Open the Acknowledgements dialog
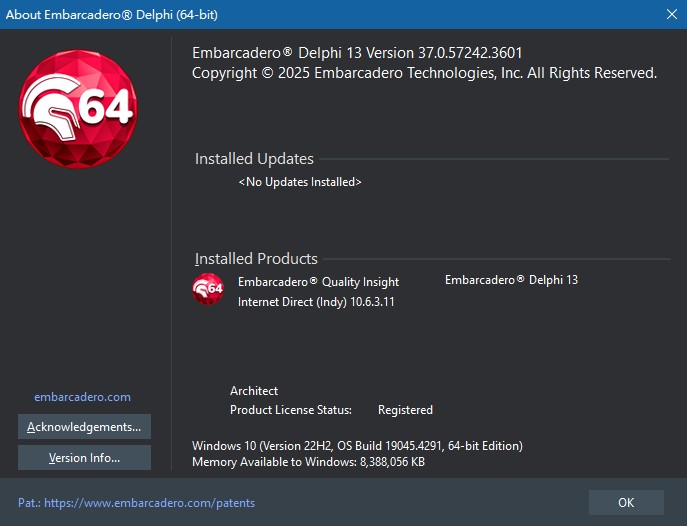Screen dimensions: 687x526 [x=84, y=427]
